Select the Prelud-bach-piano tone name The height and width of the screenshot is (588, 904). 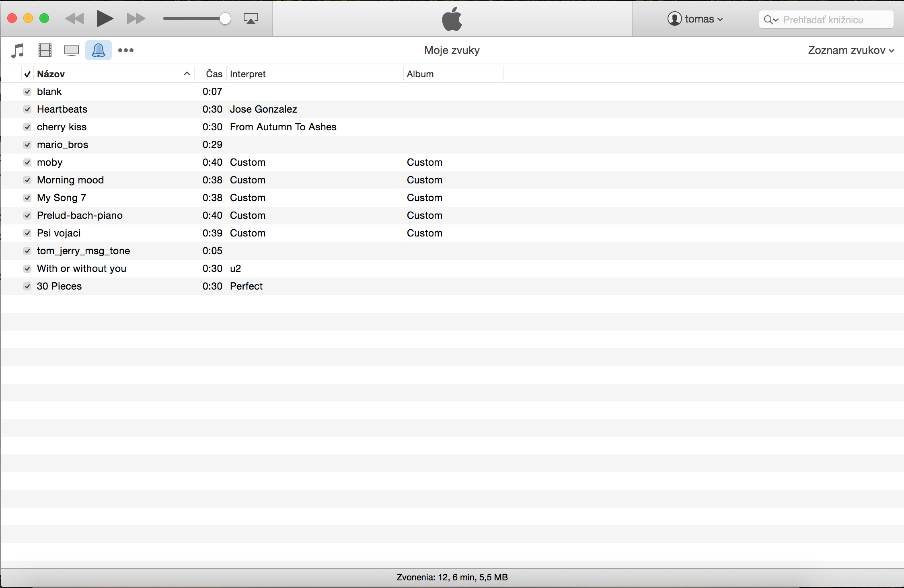coord(80,216)
